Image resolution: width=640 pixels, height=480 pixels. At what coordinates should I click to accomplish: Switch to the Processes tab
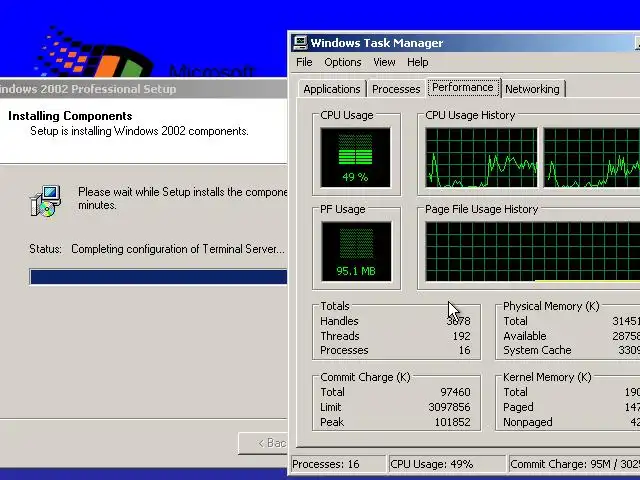coord(396,89)
